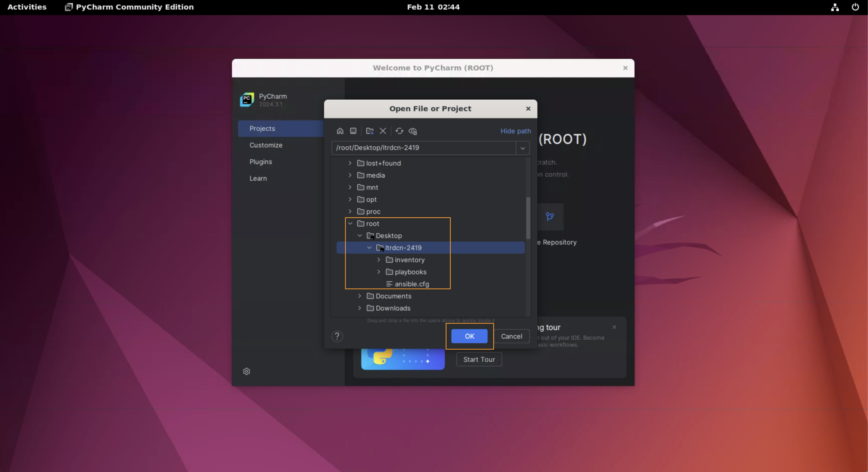Select the opt folder
Image resolution: width=868 pixels, height=472 pixels.
367,200
